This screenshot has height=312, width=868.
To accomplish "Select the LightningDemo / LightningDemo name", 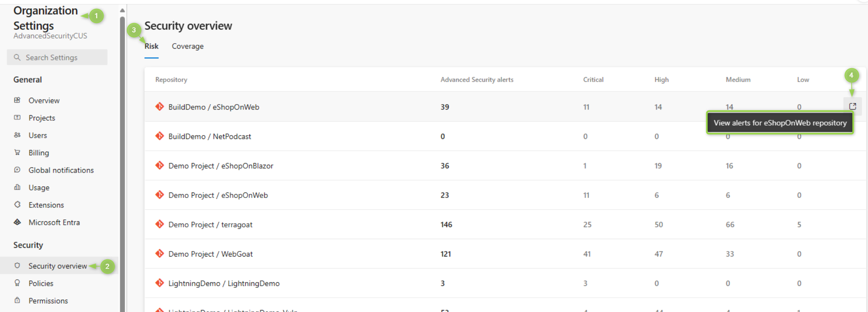I will pos(224,283).
